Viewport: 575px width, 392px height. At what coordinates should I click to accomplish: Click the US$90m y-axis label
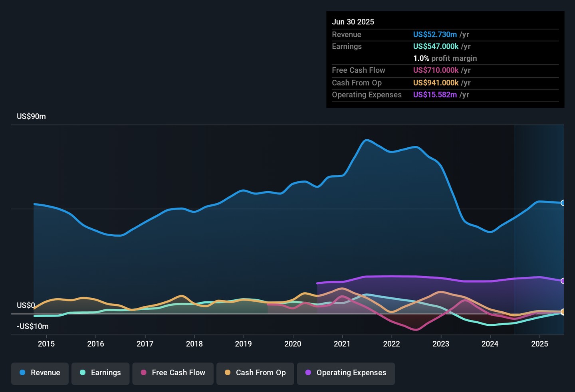coord(31,117)
